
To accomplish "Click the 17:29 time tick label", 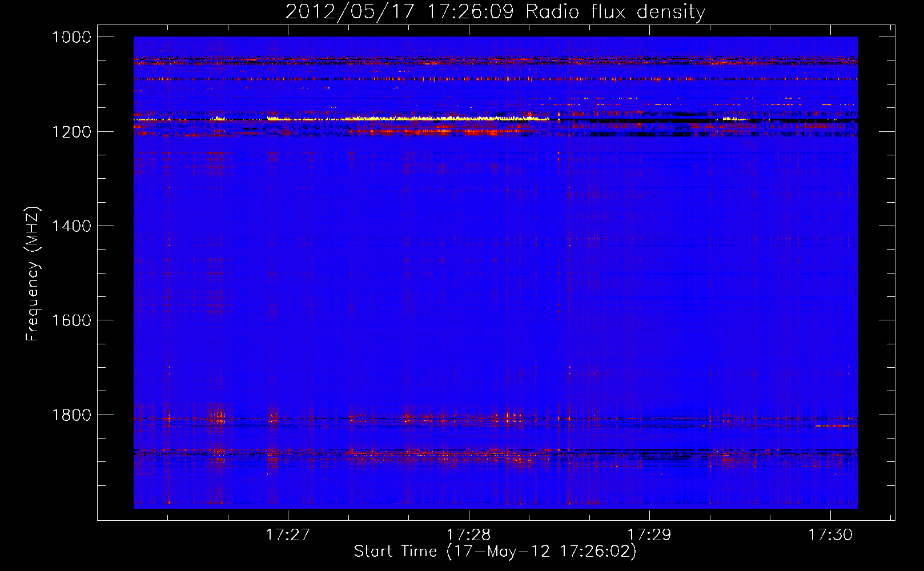I will (x=649, y=534).
